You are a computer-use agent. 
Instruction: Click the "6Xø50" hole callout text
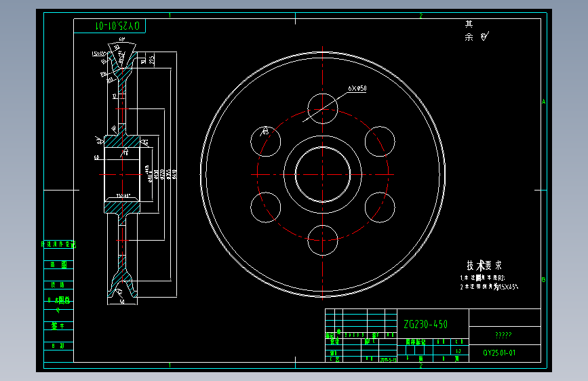357,89
